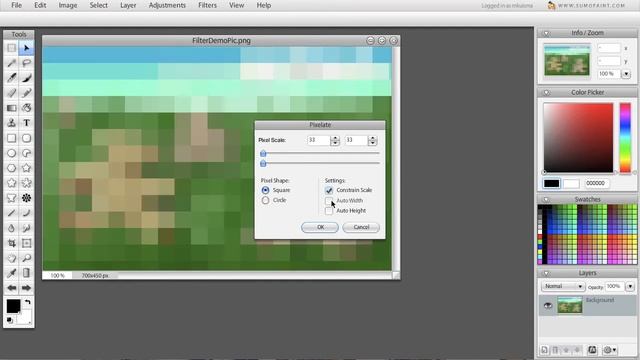The width and height of the screenshot is (640, 360).
Task: Select the Rectangle shape tool
Action: 11,138
